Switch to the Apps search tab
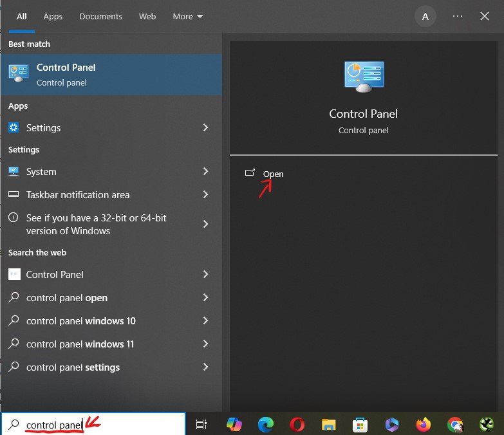 point(53,16)
